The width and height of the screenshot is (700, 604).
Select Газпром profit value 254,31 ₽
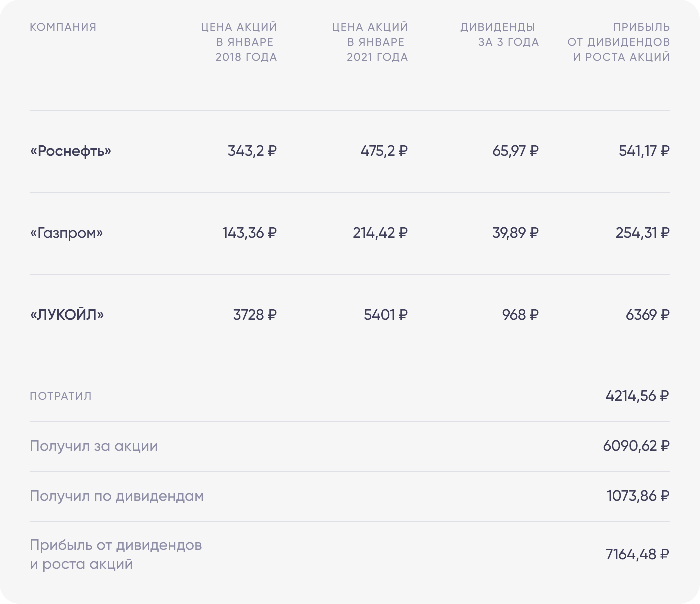click(642, 233)
